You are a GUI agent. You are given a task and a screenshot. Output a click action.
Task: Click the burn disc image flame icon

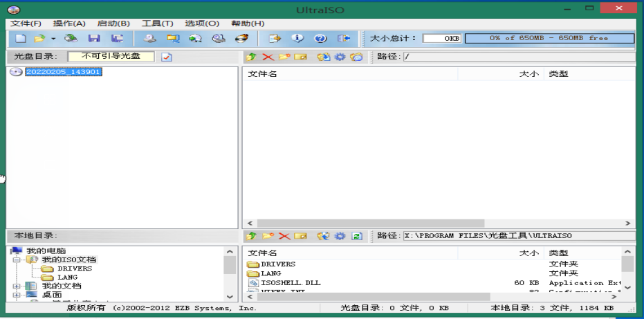[x=241, y=39]
